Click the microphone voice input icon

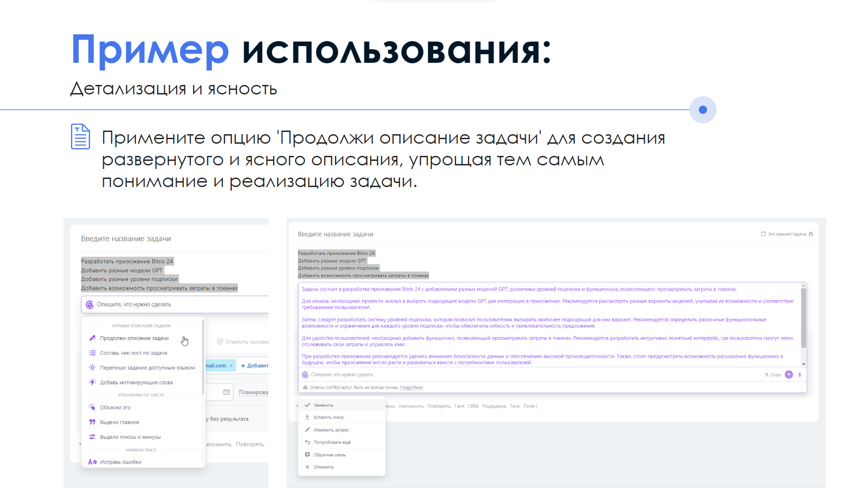800,375
